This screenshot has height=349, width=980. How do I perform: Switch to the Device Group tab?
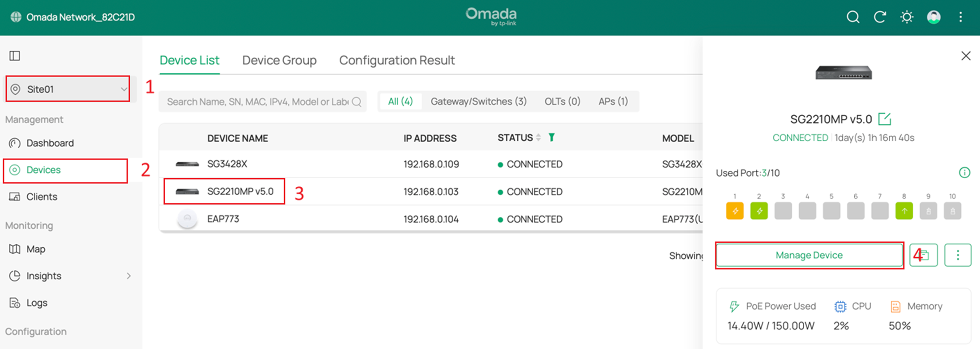[279, 60]
